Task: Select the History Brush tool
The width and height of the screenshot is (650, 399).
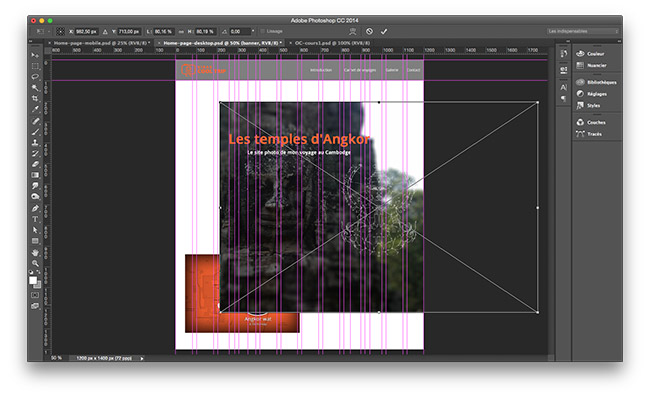Action: point(35,153)
